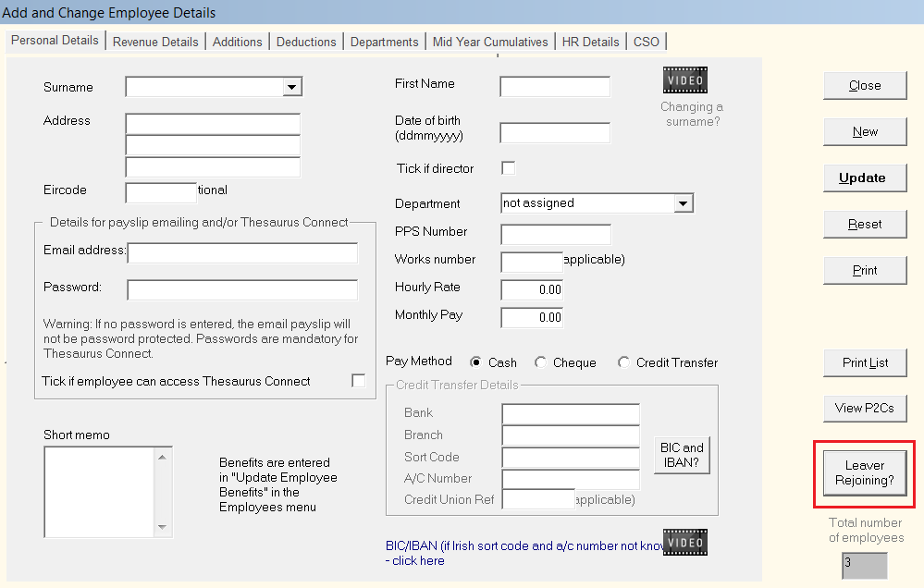Click the Reset button
This screenshot has width=924, height=588.
pyautogui.click(x=865, y=224)
